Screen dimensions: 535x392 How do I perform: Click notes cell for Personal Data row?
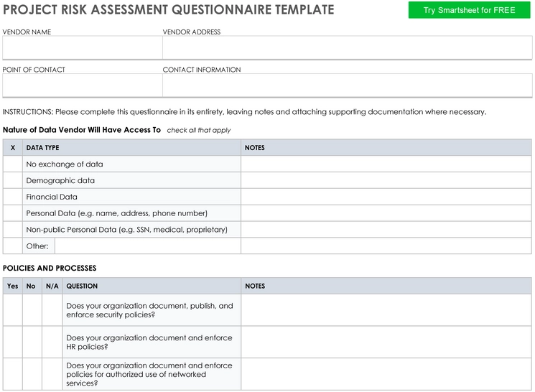pyautogui.click(x=386, y=213)
